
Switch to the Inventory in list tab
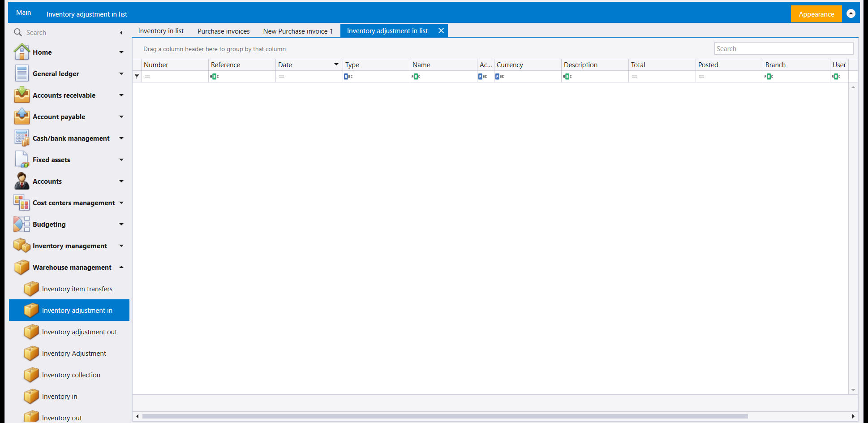[x=161, y=31]
